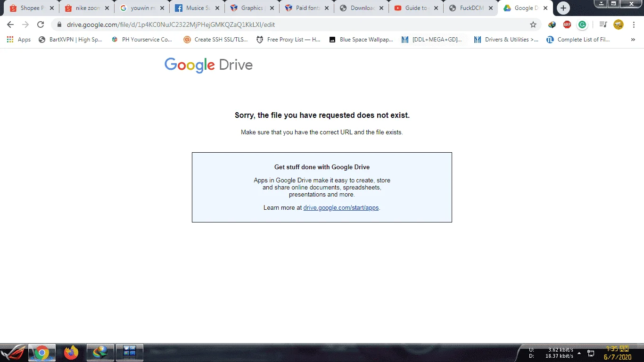Screen dimensions: 644x362
Task: Click the 'Make sure that you have the correct URL' text
Action: coord(322,132)
